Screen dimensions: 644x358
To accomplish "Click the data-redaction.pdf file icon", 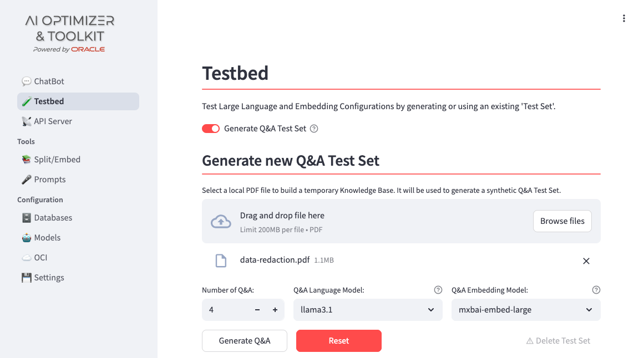I will [221, 260].
